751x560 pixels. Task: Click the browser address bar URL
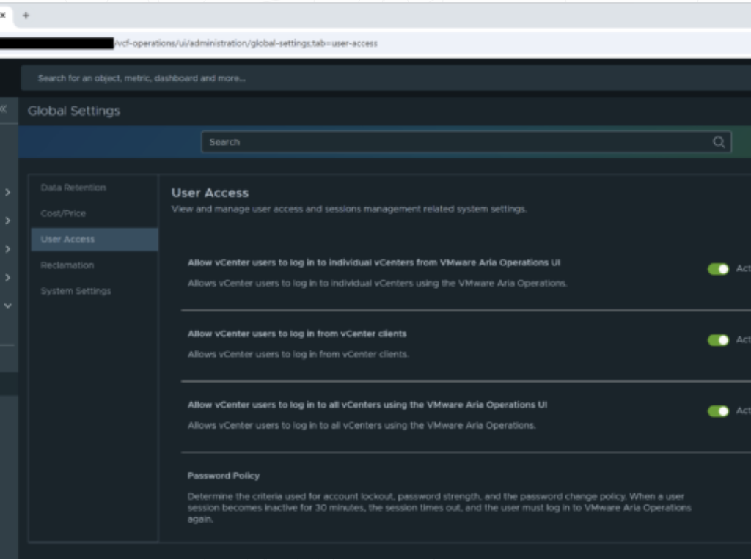[246, 43]
